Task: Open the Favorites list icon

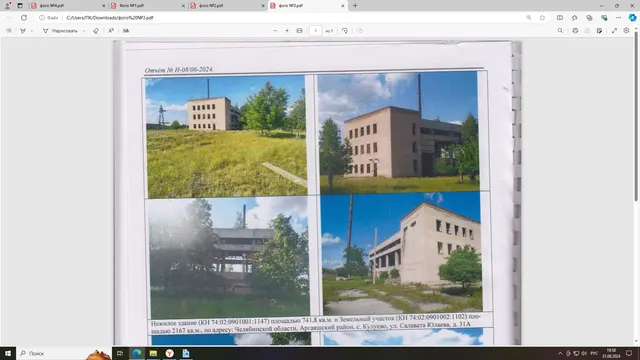Action: coord(574,18)
